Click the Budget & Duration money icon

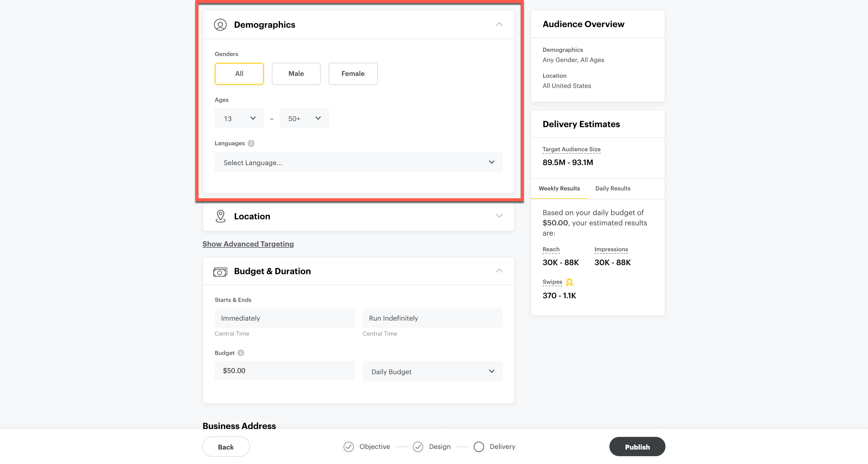220,271
